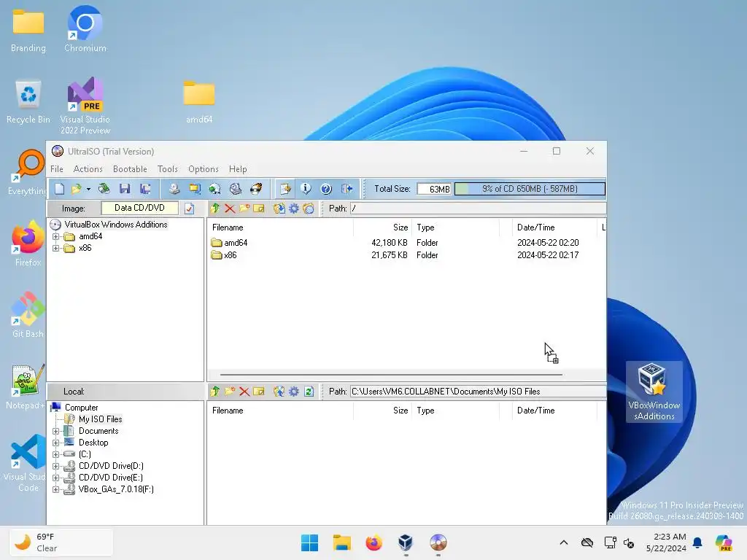Screen dimensions: 747x560
Task: Click the Up arrow icon in Local toolbar
Action: (215, 392)
